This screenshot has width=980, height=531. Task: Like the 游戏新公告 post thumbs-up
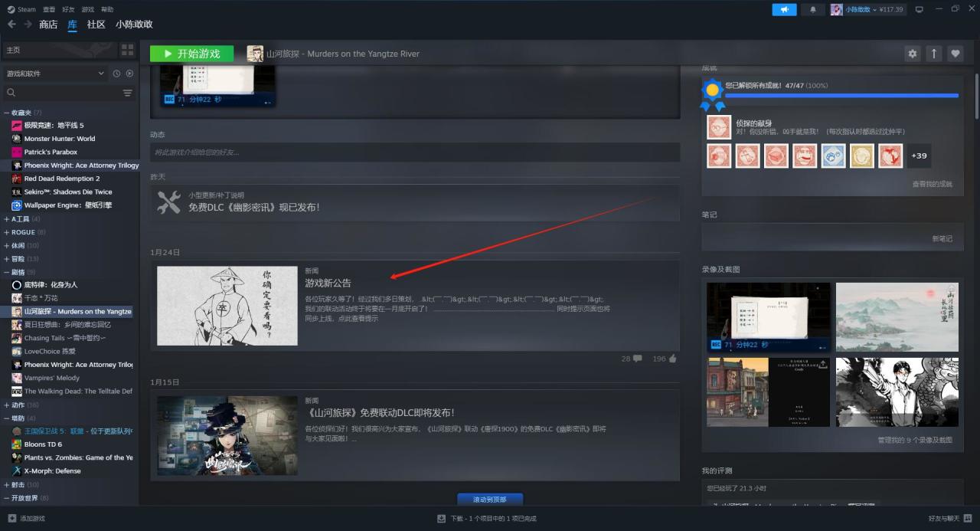tap(672, 359)
